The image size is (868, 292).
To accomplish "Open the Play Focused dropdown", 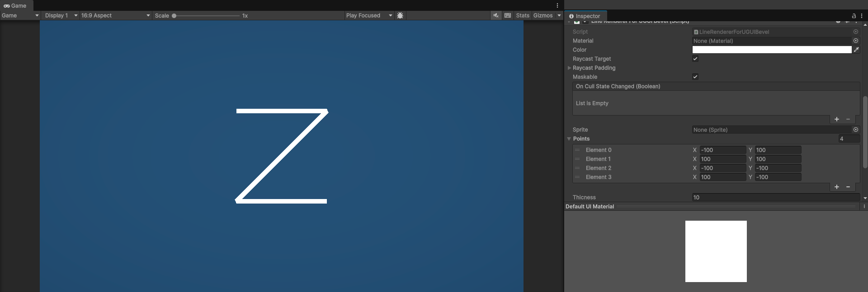I will click(369, 15).
